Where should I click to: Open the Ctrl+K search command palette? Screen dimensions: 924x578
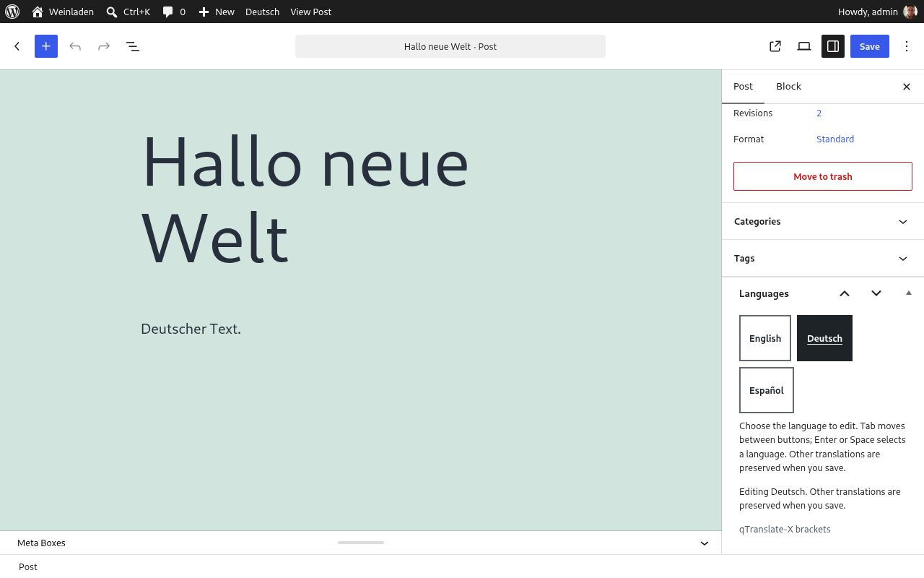click(128, 12)
